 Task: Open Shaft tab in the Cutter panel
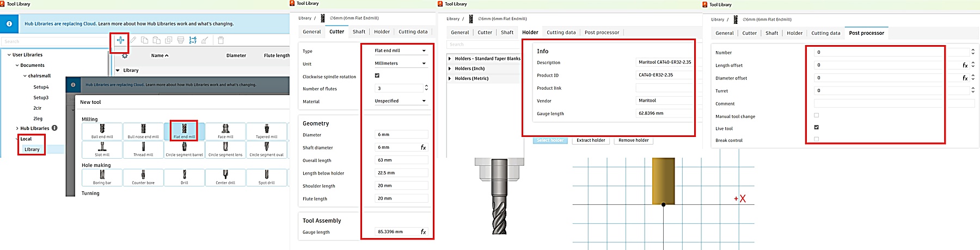point(359,32)
